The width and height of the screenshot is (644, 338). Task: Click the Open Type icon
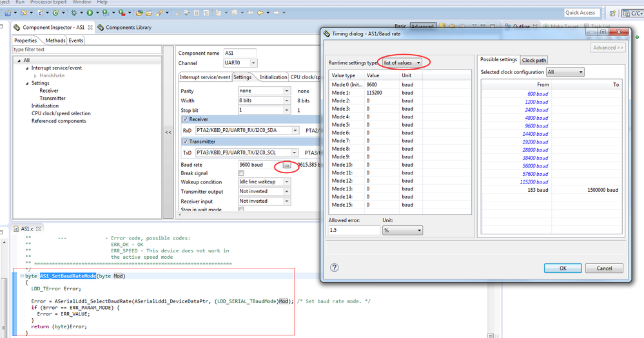[x=139, y=13]
